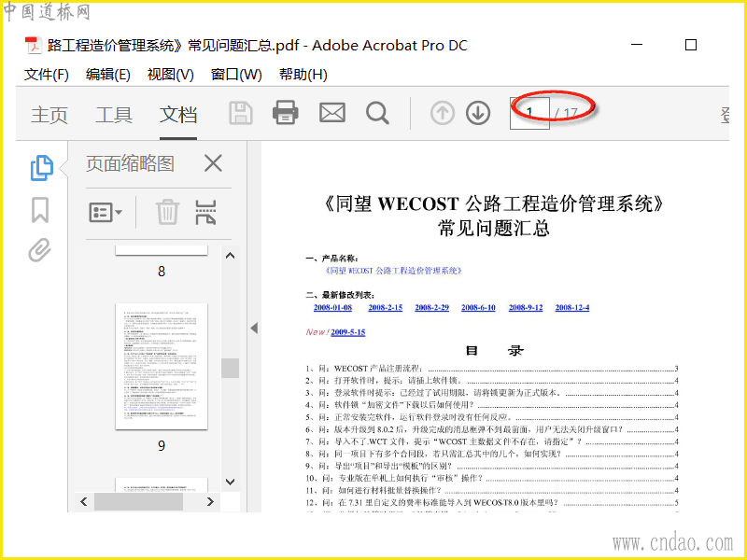Open the Attachments paperclip panel
Screen dimensions: 747x560
click(39, 250)
